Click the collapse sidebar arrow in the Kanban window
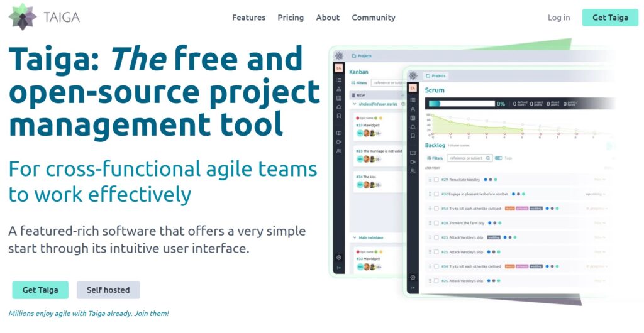 click(x=339, y=268)
